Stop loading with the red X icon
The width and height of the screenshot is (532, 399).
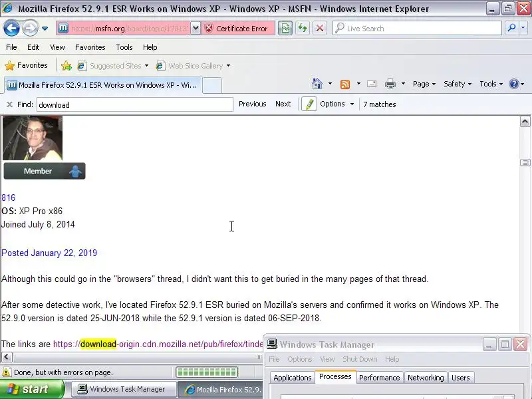pos(320,29)
